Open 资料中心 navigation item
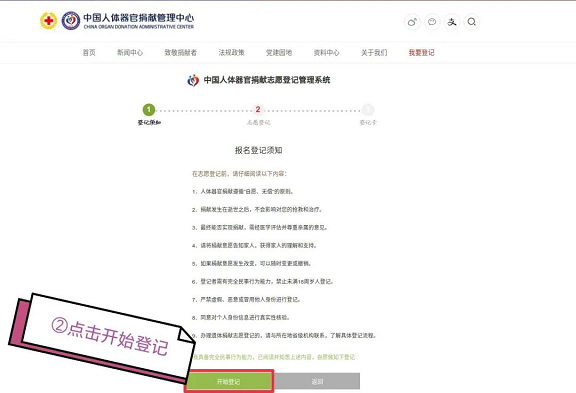576x393 pixels. click(x=326, y=53)
